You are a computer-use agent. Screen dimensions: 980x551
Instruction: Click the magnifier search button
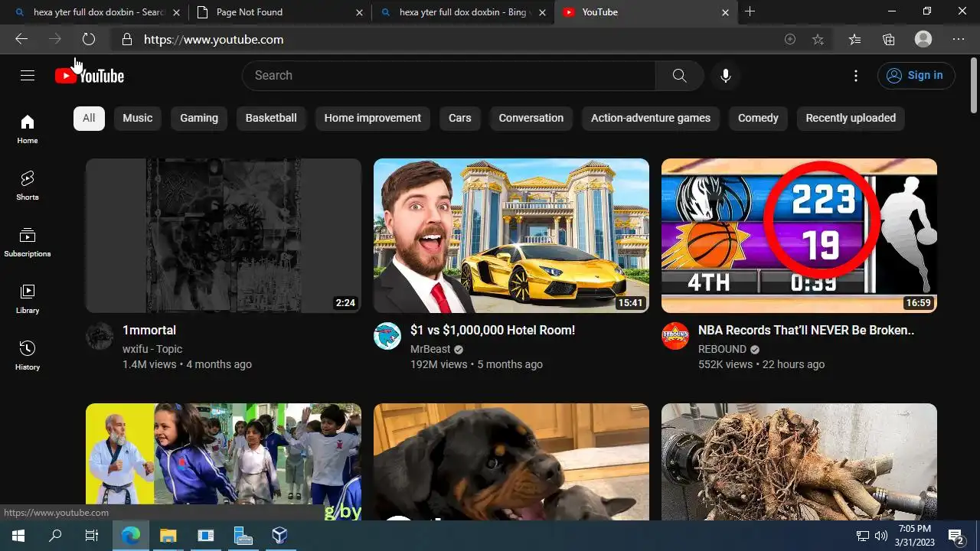point(679,75)
